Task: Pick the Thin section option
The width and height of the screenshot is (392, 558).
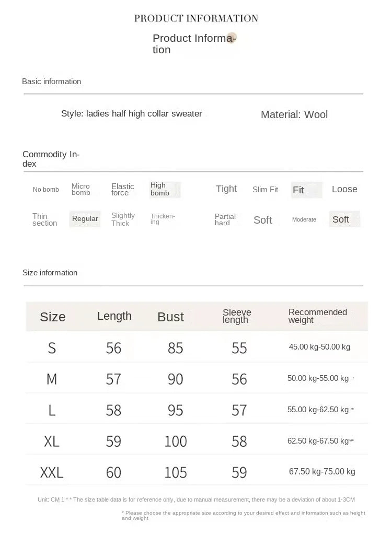Action: click(44, 219)
